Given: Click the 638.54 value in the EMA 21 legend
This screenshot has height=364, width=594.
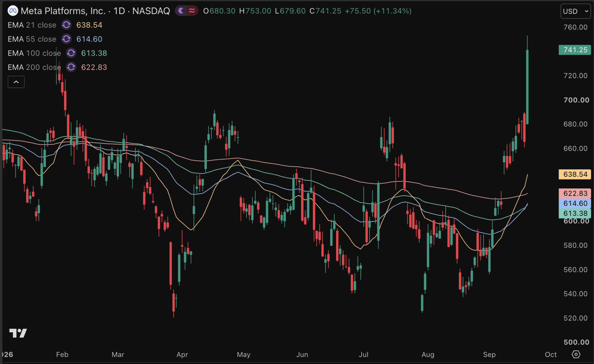Looking at the screenshot, I should (89, 25).
